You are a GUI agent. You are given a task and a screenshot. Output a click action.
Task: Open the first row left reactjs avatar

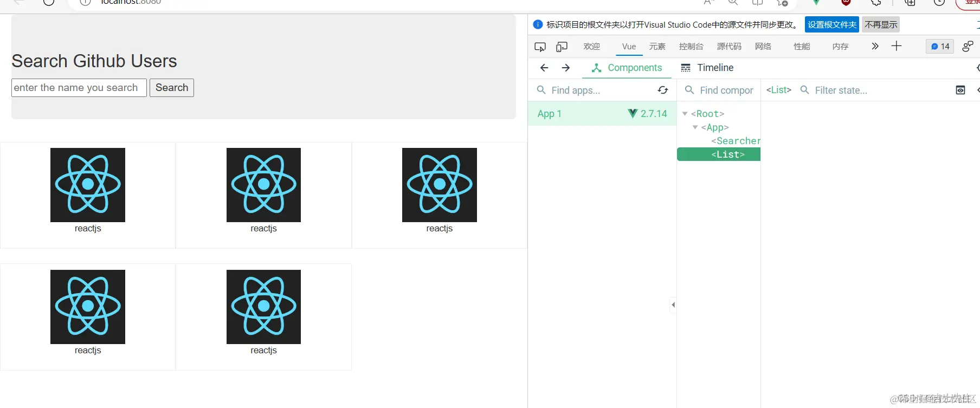[88, 185]
